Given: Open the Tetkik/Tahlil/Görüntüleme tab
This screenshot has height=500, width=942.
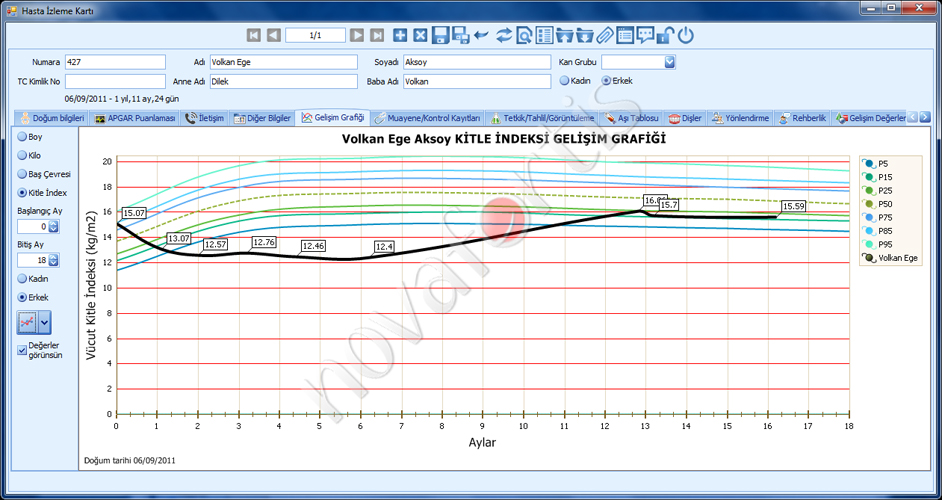Looking at the screenshot, I should [x=542, y=118].
